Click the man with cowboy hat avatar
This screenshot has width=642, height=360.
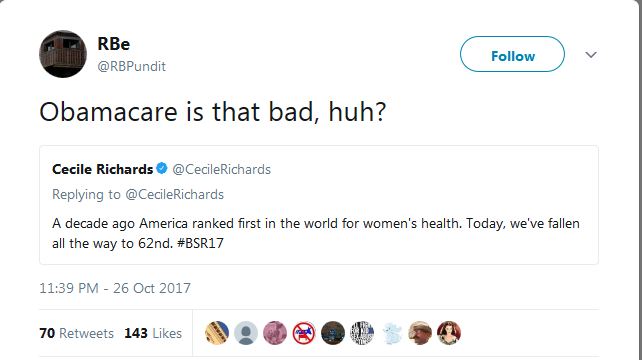pos(420,333)
